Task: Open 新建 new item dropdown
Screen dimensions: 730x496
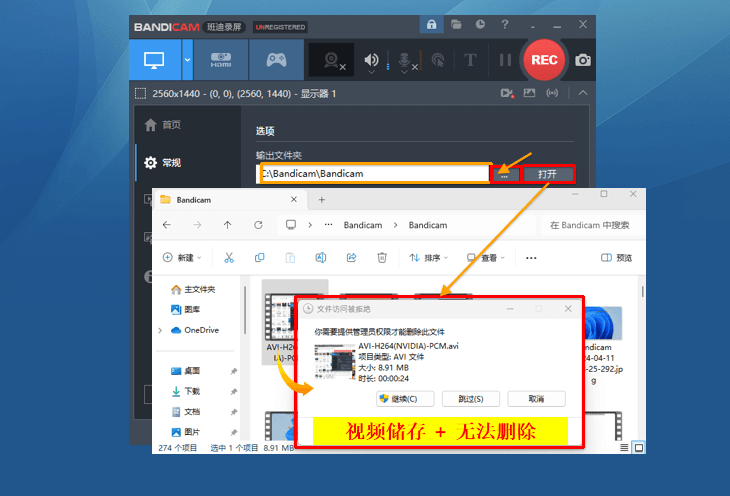Action: 182,258
